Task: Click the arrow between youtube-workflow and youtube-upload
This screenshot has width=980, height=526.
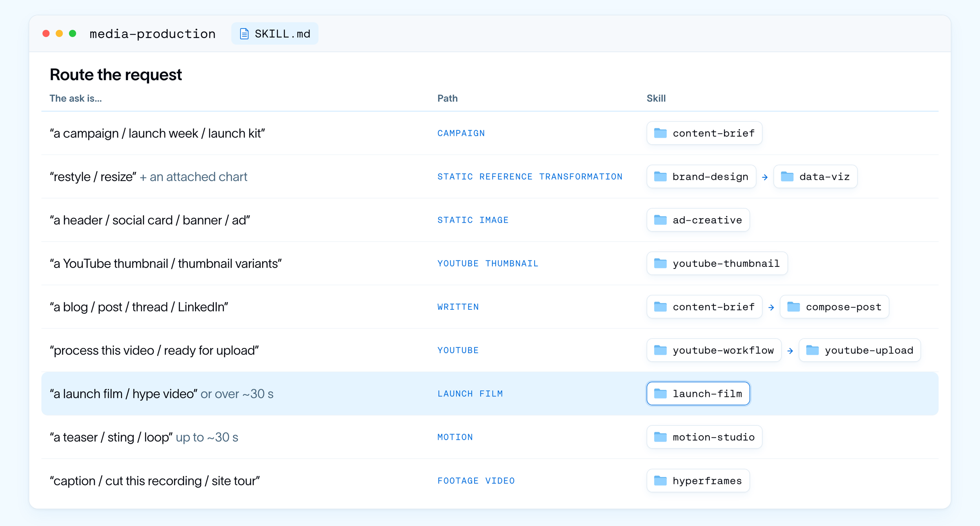Action: click(790, 351)
